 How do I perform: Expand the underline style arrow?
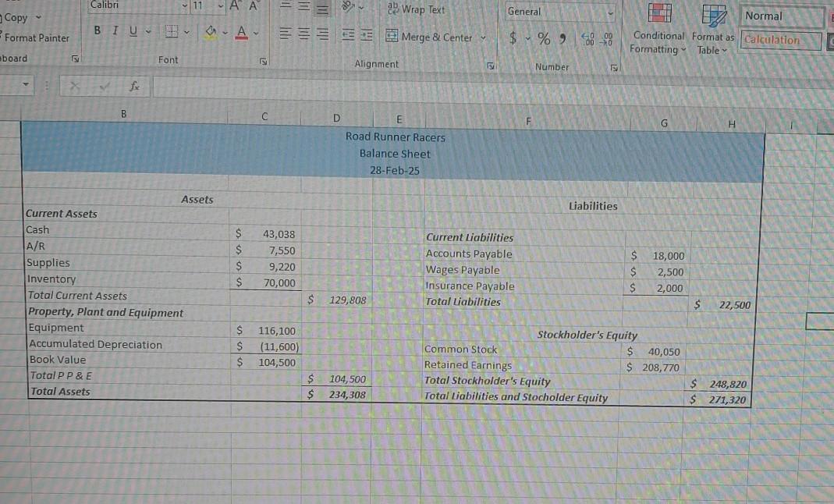148,32
